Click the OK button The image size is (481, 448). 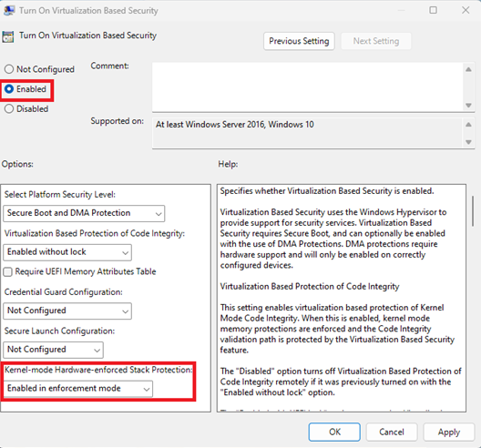[334, 432]
